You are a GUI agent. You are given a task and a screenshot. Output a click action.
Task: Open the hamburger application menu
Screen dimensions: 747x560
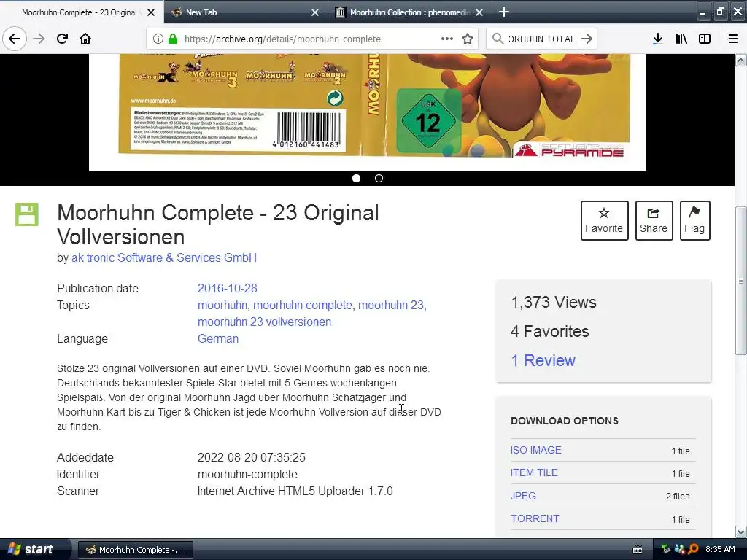coord(733,39)
